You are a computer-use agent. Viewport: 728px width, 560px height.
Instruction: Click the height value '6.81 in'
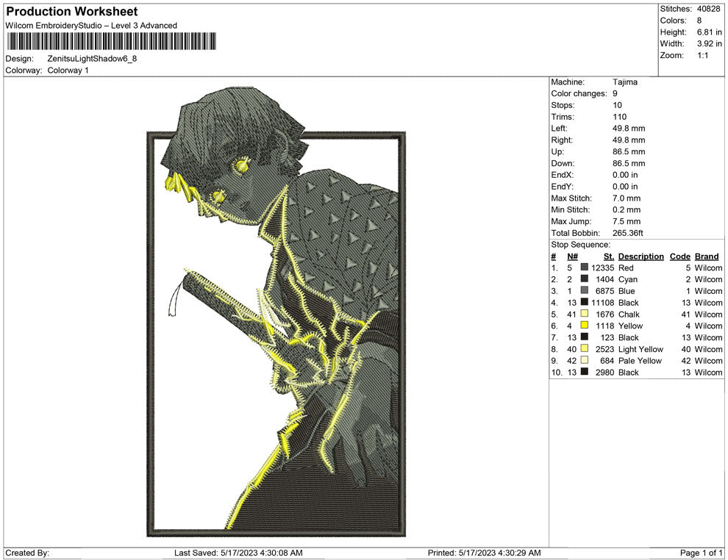pyautogui.click(x=709, y=32)
